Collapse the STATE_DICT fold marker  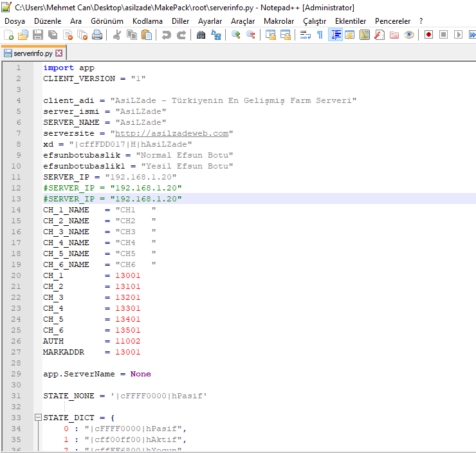tap(38, 418)
